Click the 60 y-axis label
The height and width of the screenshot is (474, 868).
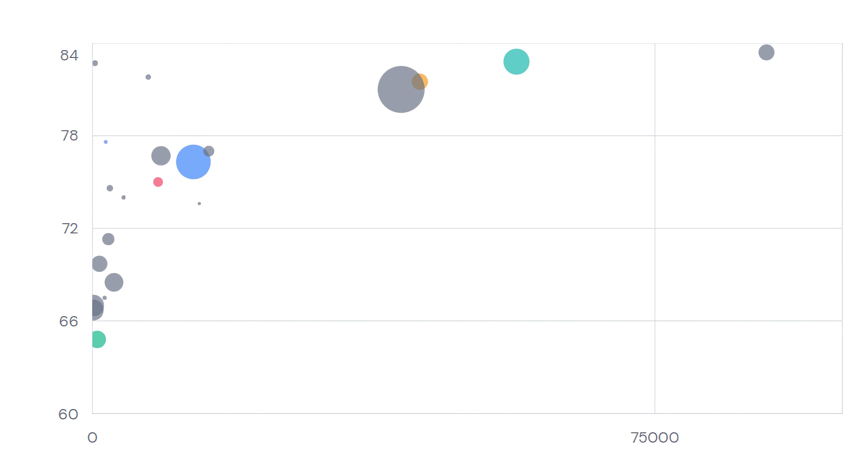[68, 414]
